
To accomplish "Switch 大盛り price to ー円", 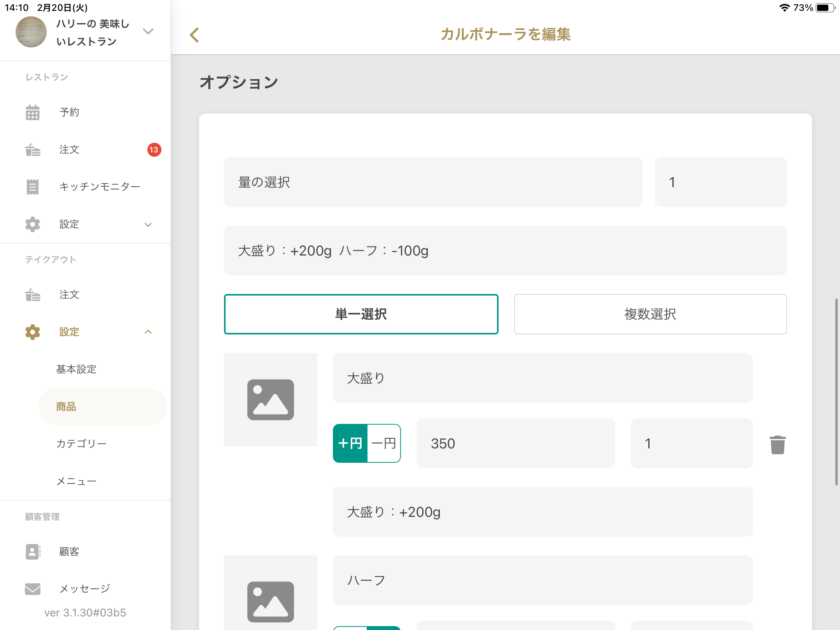I will coord(383,443).
